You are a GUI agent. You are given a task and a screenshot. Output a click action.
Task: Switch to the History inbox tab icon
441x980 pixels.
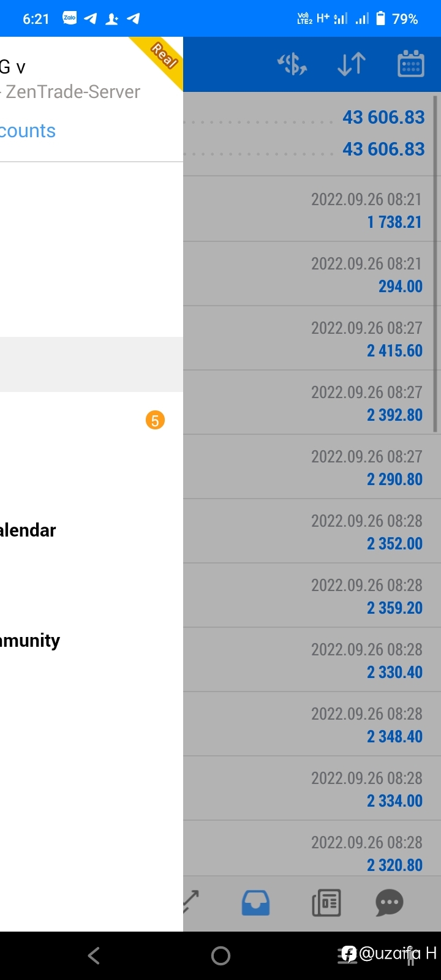pyautogui.click(x=255, y=903)
